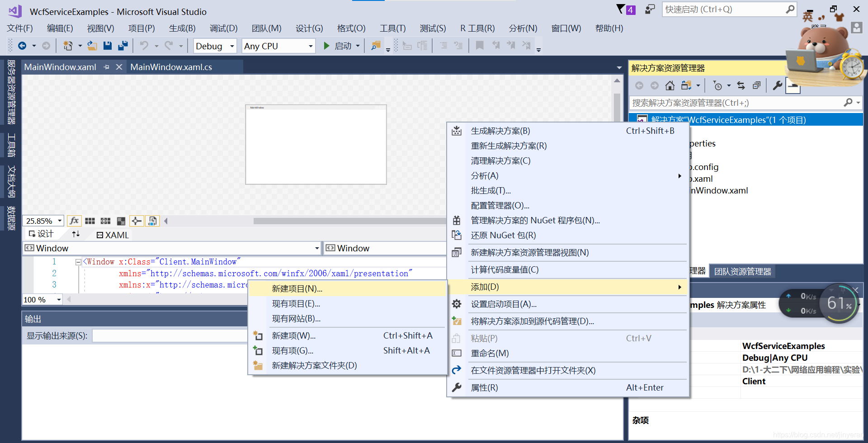Screen dimensions: 868x443
Task: Switch to the MainWindow.xaml.cs tab
Action: (171, 67)
